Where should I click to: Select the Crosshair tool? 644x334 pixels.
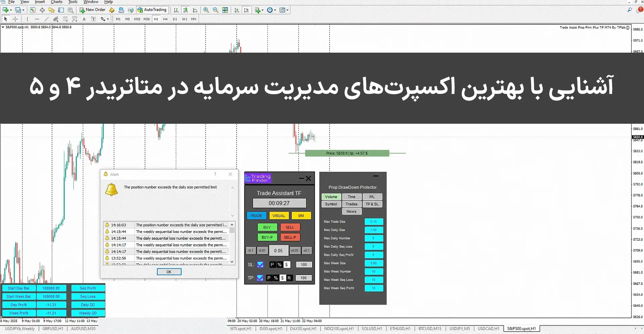[15, 19]
